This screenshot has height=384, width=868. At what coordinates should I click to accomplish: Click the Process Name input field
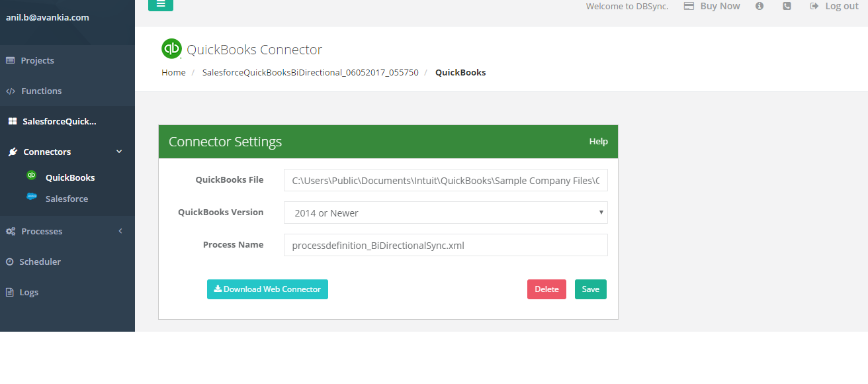445,245
